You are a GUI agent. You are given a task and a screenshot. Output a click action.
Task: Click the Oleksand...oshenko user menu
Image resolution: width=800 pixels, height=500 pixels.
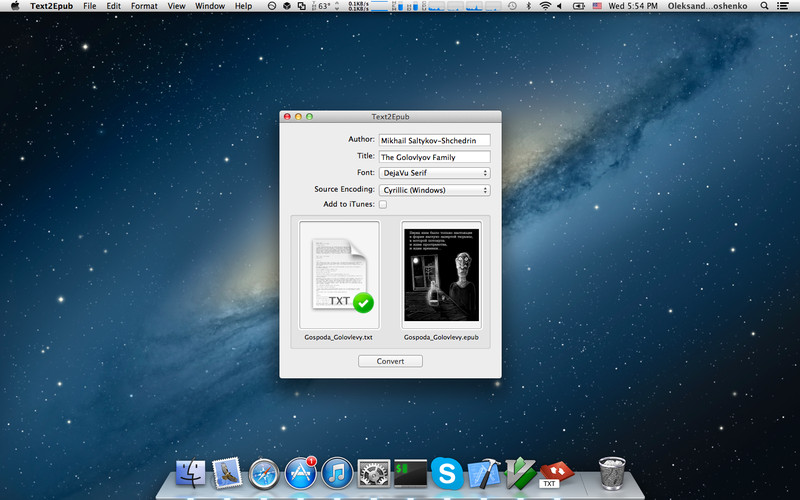708,6
